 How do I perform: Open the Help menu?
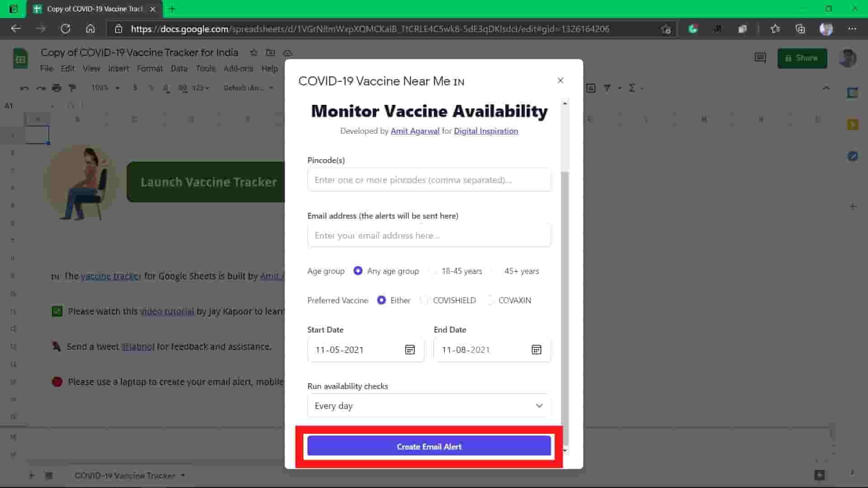(x=269, y=69)
